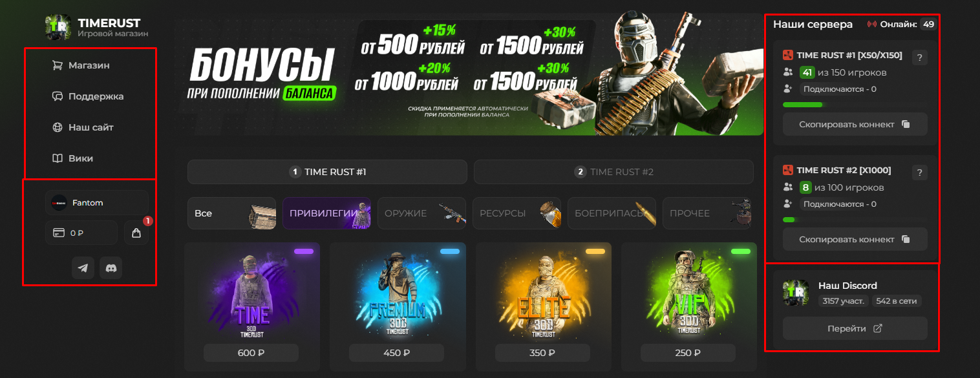The image size is (980, 378).
Task: Open the Telegram icon link
Action: click(x=83, y=268)
